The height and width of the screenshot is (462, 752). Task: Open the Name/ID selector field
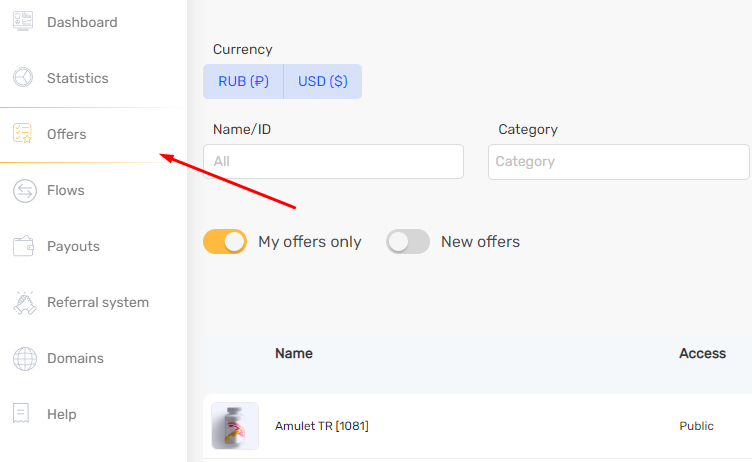[x=333, y=162]
